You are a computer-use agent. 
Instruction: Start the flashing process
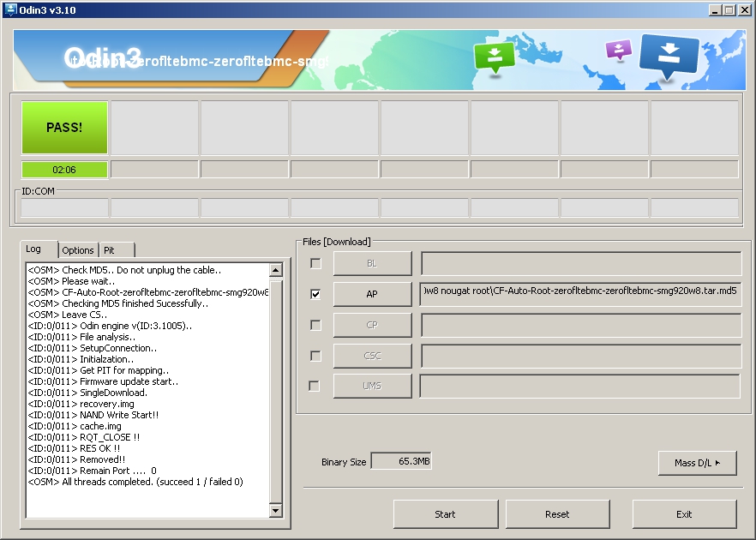tap(446, 514)
